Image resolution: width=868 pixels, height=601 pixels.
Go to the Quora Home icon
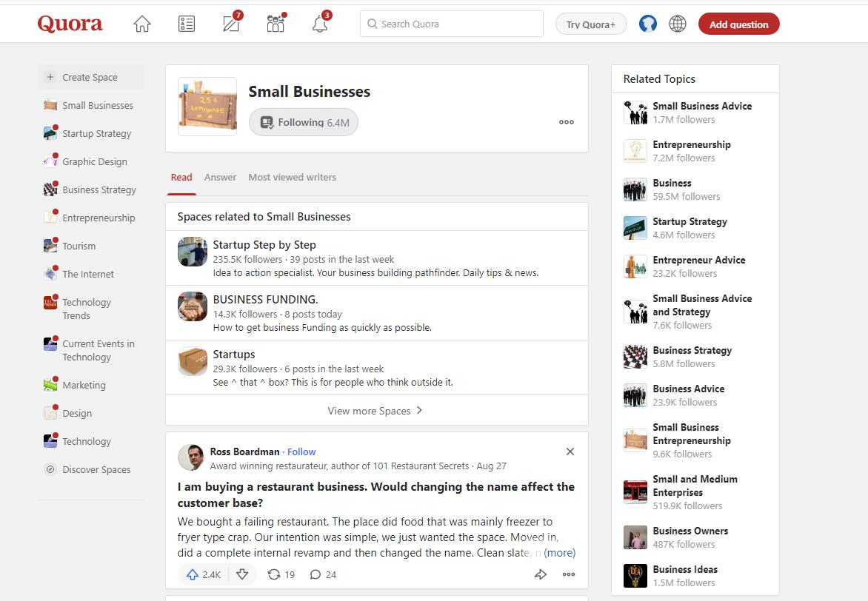click(x=141, y=24)
